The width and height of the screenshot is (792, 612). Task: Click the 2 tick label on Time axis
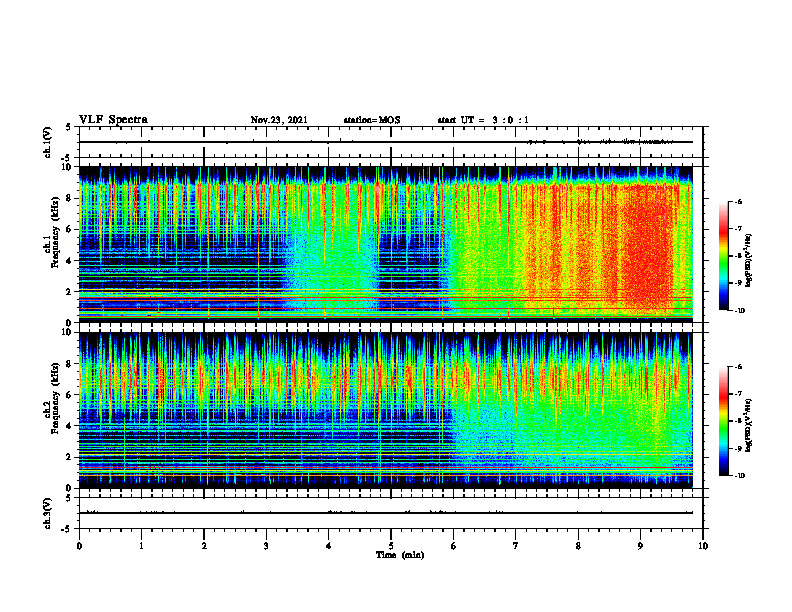click(204, 546)
